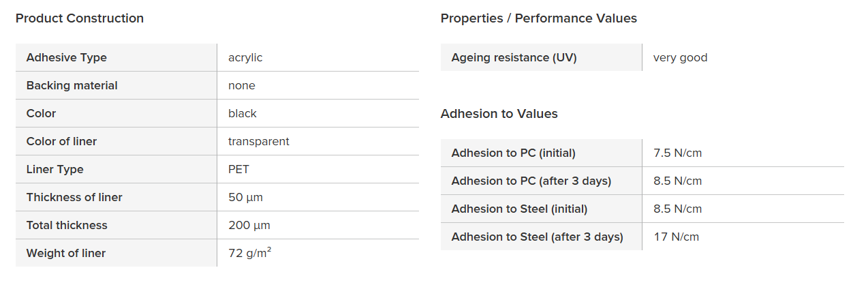The height and width of the screenshot is (285, 868).
Task: Click the Weight of liner label
Action: pos(65,253)
